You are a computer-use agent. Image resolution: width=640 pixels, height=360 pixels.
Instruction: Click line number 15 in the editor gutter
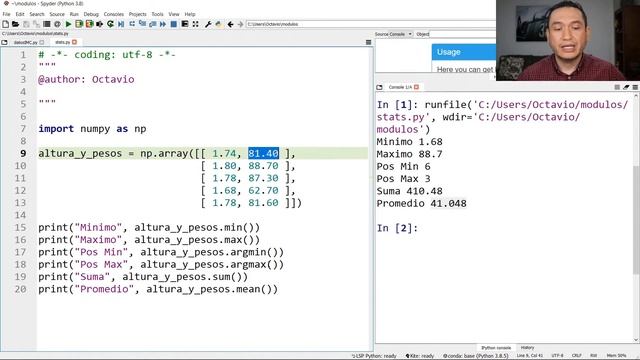coord(20,228)
